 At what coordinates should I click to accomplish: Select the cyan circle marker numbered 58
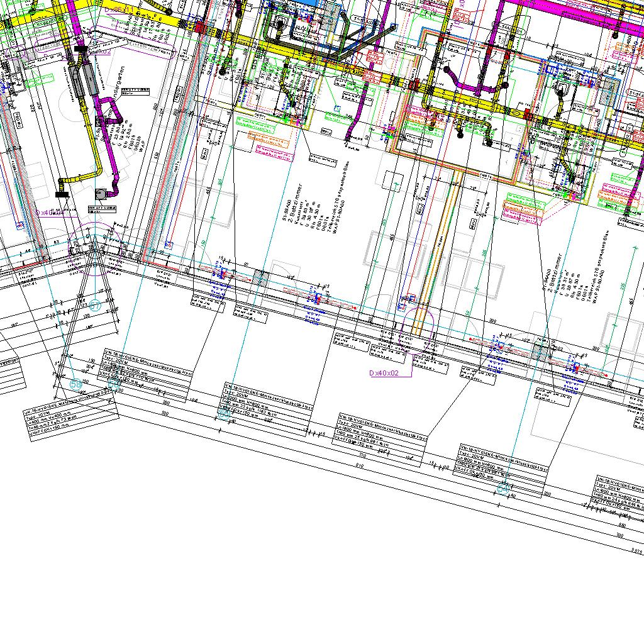click(76, 383)
